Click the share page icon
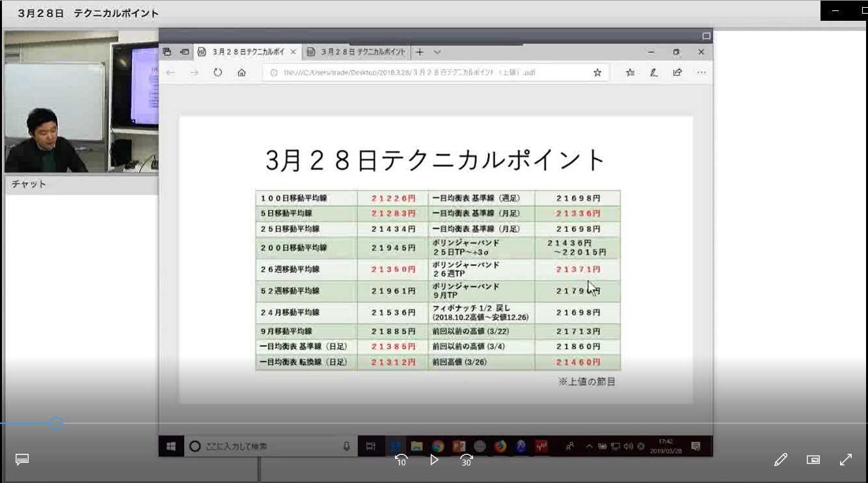This screenshot has height=483, width=868. [x=677, y=72]
